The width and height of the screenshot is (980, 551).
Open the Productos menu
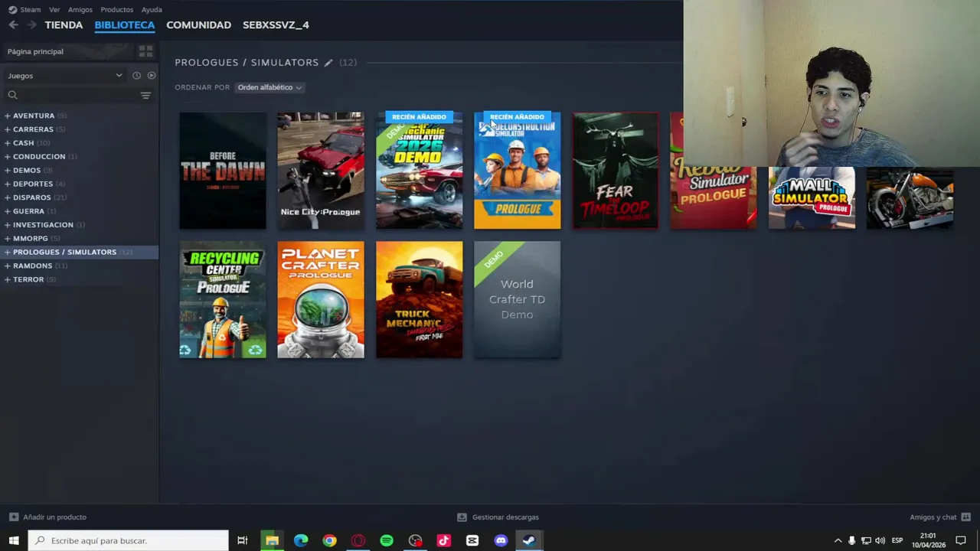point(116,9)
